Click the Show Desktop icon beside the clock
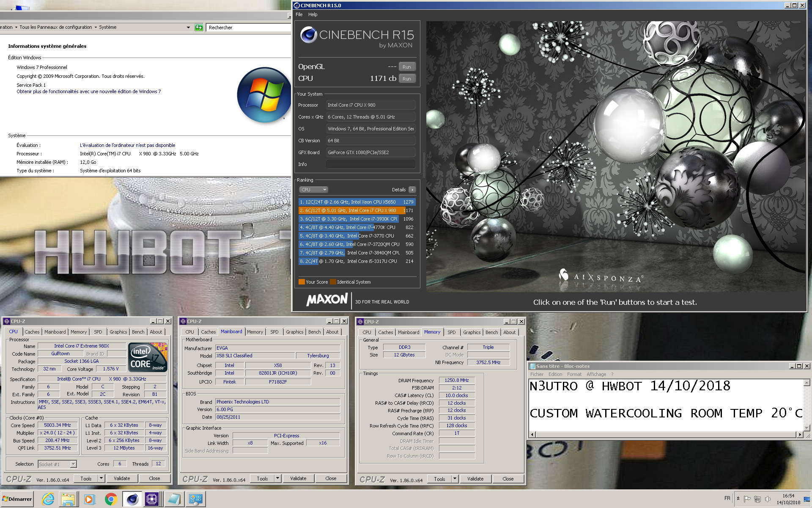Image resolution: width=812 pixels, height=508 pixels. click(807, 499)
